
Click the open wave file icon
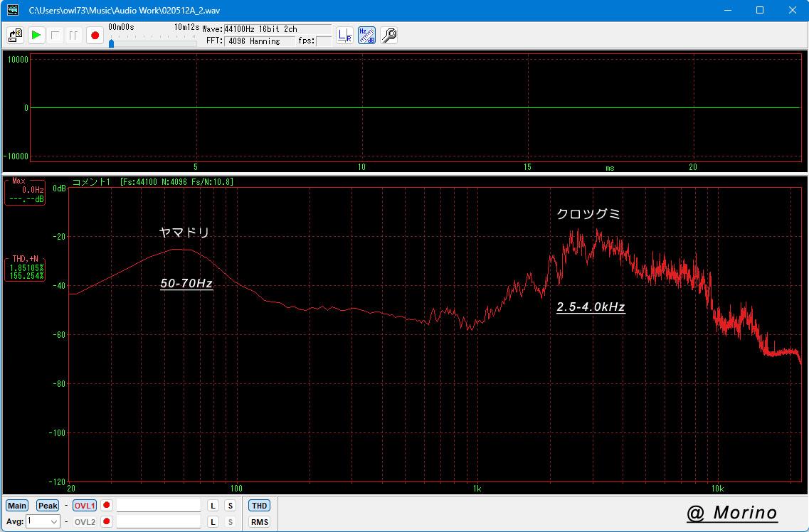click(15, 35)
